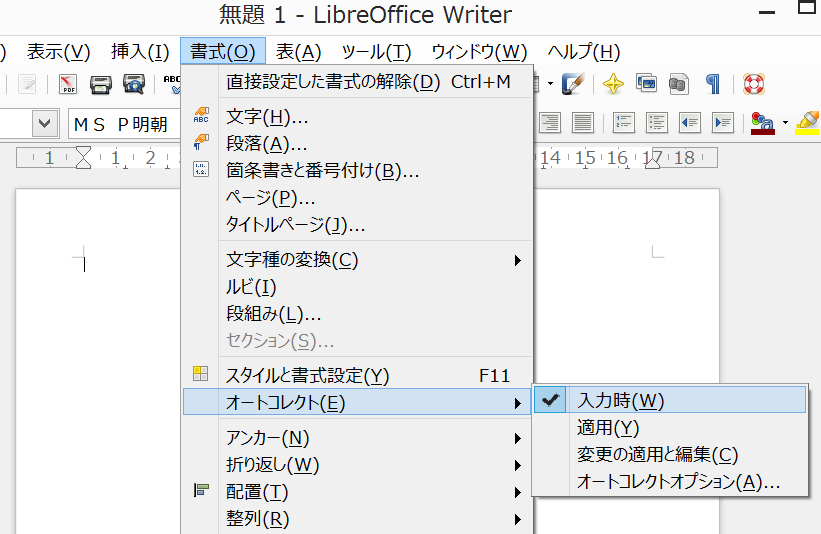Toggle formatting marks pilcrow icon
The width and height of the screenshot is (821, 534).
[x=712, y=84]
